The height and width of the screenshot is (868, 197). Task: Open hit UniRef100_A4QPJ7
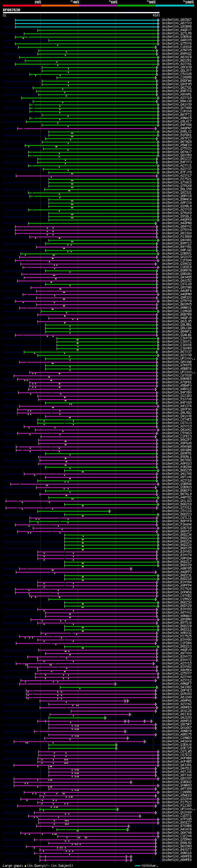point(177,30)
